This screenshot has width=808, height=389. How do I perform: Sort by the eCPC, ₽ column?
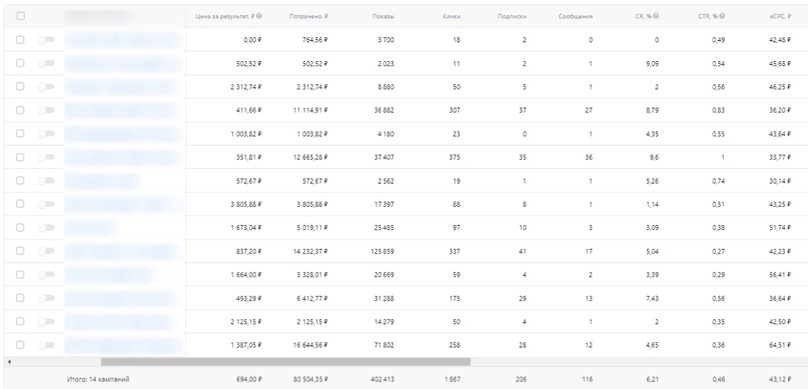pos(781,16)
